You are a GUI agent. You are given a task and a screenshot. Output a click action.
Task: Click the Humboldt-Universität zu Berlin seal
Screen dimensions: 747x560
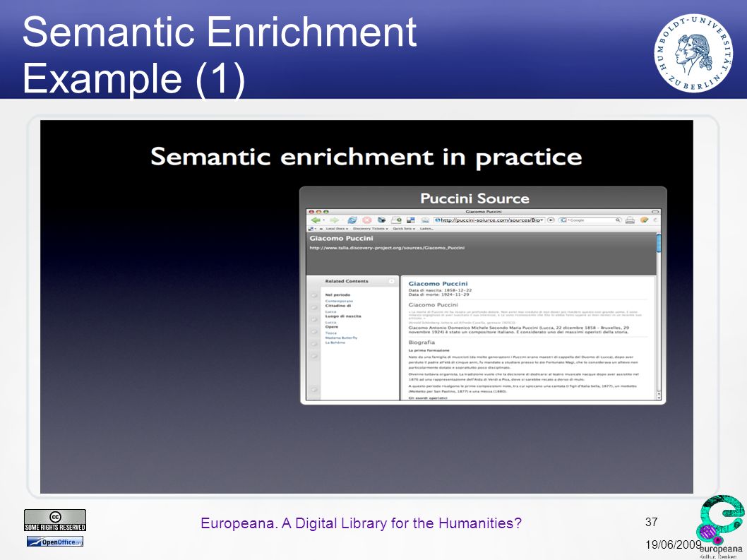tap(693, 53)
